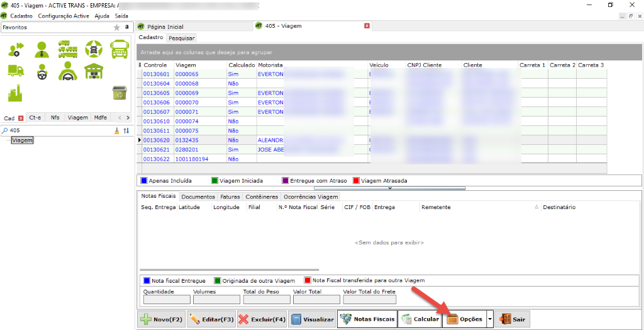Close the 405 - Viagem tab

point(367,26)
